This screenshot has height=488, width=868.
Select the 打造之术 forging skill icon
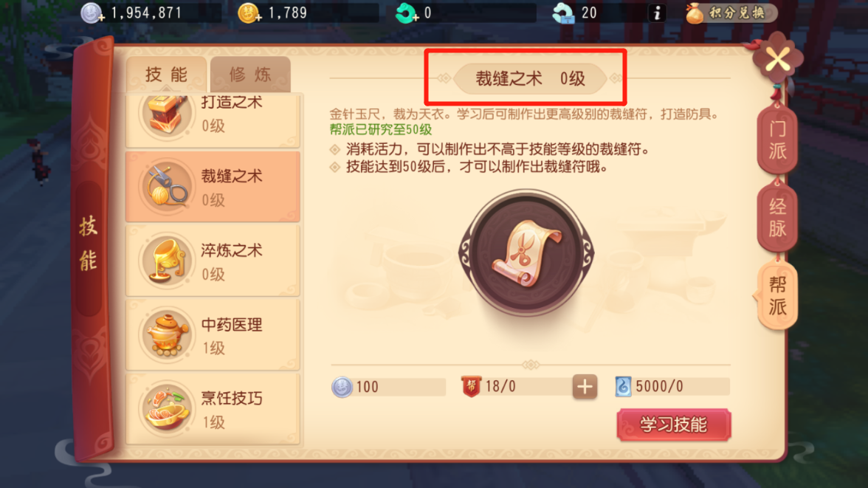[x=166, y=114]
